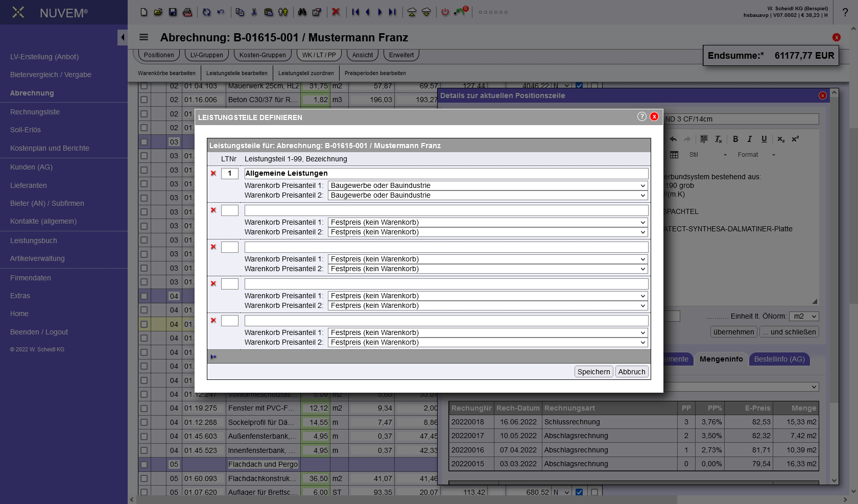Click the cloud download icon
This screenshot has height=504, width=858.
pos(426,12)
